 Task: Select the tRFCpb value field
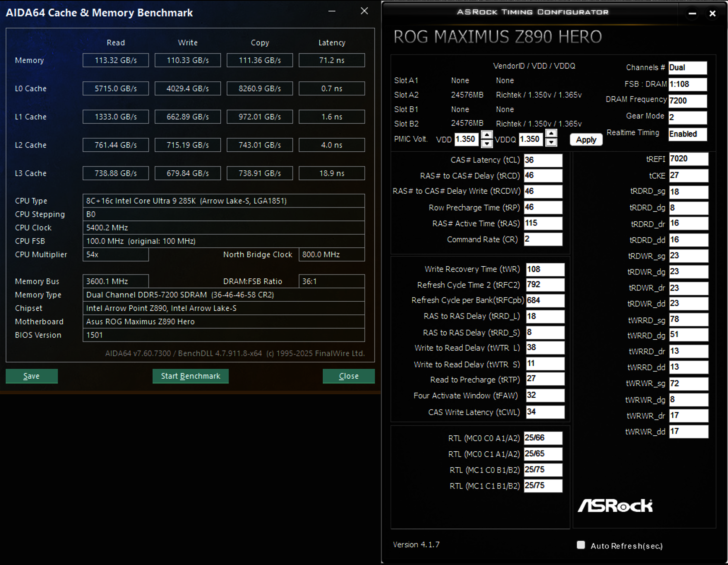tap(545, 300)
